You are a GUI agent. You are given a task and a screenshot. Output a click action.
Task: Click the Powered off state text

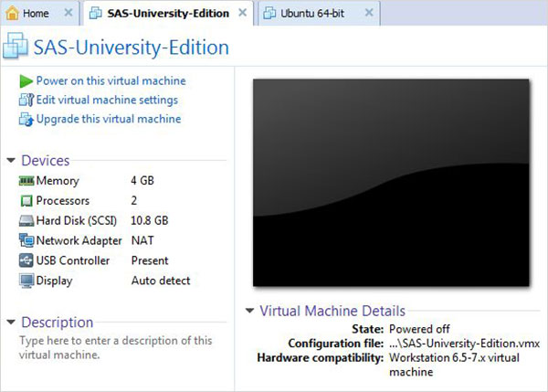[419, 329]
